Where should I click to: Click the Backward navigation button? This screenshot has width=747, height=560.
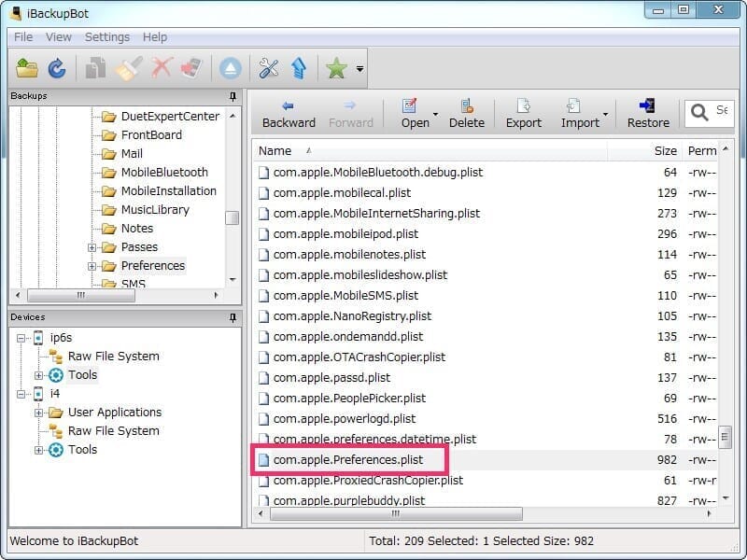(288, 112)
